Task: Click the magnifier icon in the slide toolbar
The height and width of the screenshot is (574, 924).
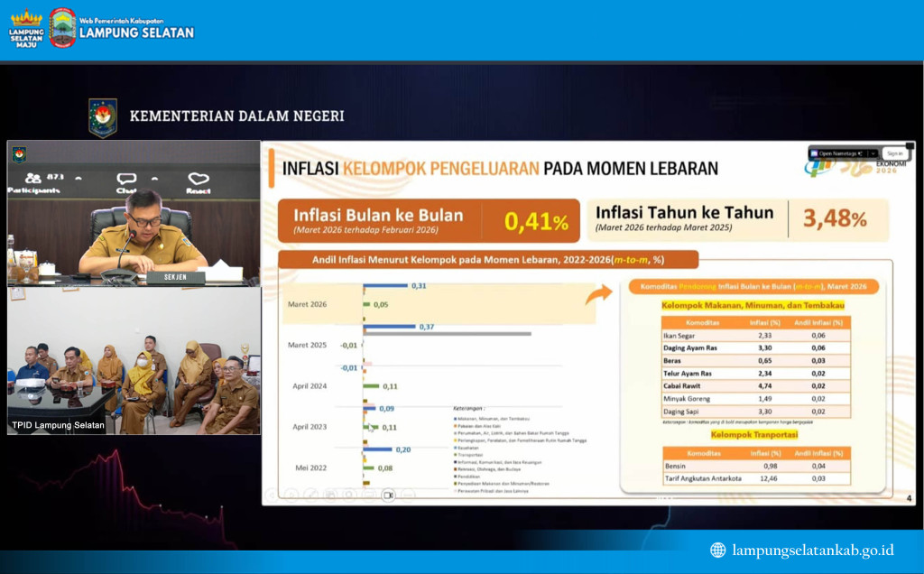Action: [x=349, y=495]
